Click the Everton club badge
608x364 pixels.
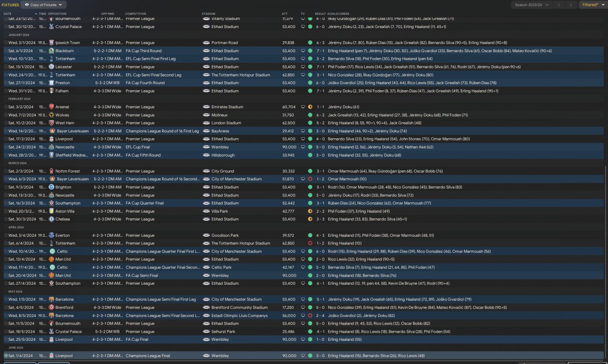click(52, 235)
